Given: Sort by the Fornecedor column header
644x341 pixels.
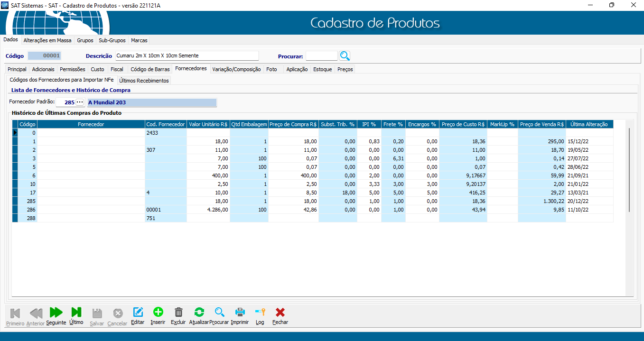Looking at the screenshot, I should click(91, 124).
